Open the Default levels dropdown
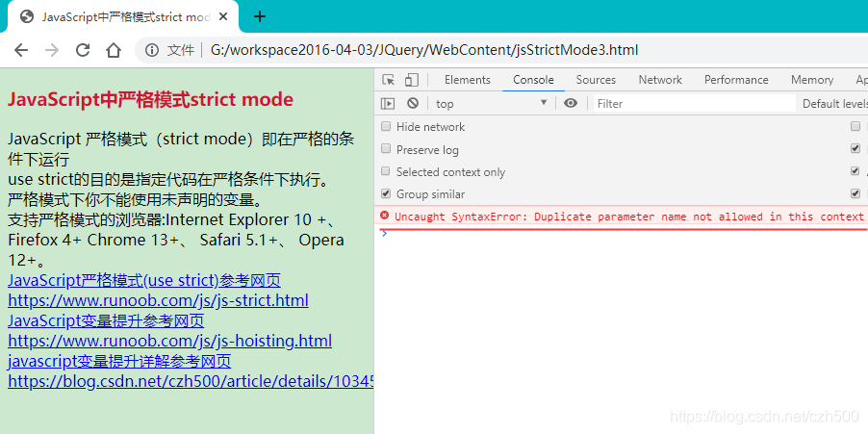 tap(834, 104)
